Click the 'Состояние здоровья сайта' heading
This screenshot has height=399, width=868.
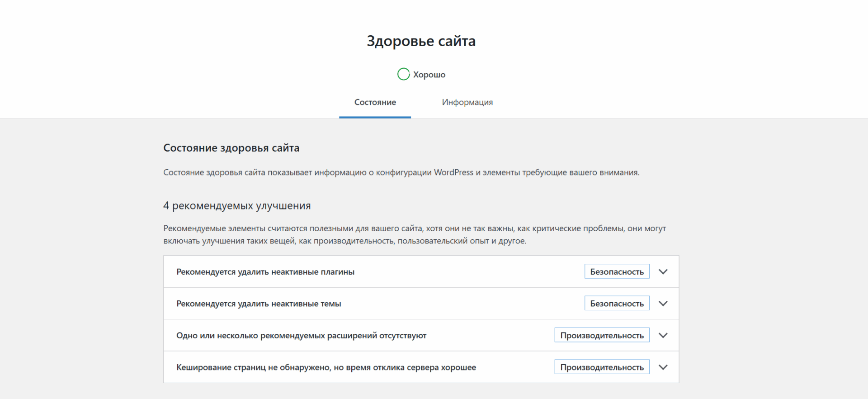[x=231, y=148]
